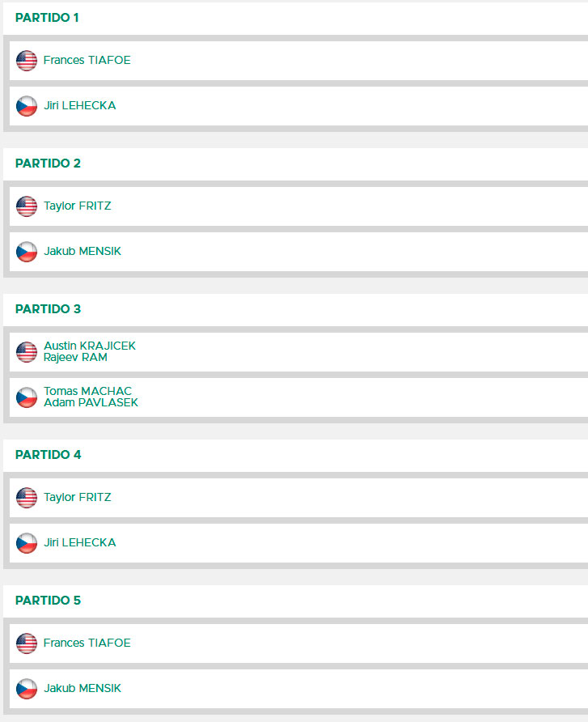Click Czech flag next to Jakub MENSIK in Partido 2
This screenshot has width=588, height=722.
pos(27,252)
